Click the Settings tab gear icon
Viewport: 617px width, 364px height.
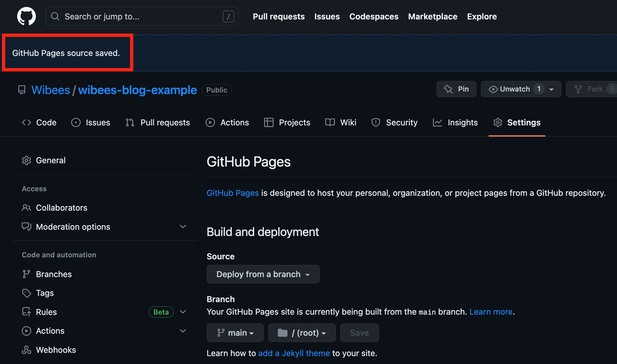click(498, 122)
